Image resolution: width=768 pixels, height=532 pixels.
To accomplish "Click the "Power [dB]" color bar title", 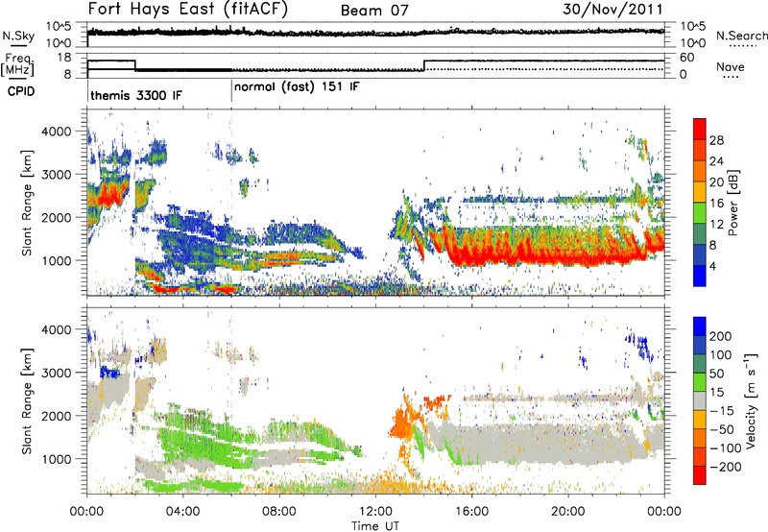I will [732, 203].
